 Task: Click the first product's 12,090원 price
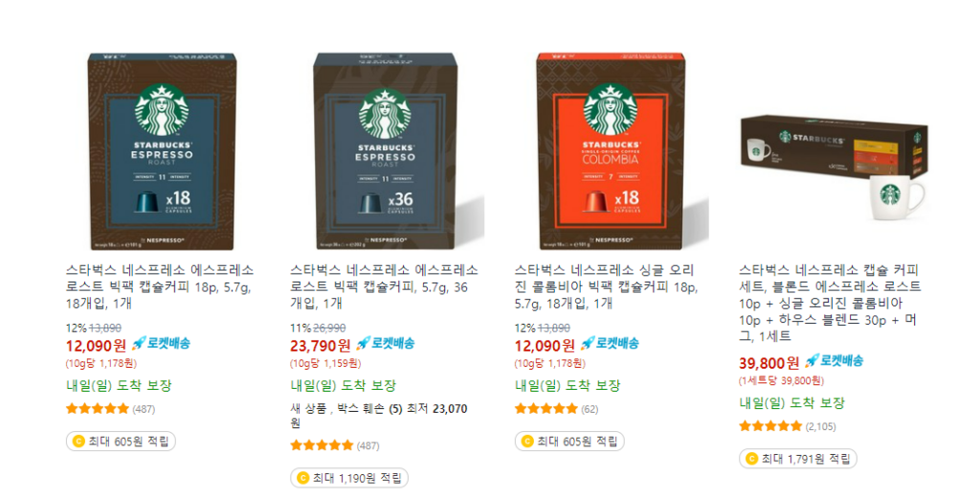(x=96, y=346)
